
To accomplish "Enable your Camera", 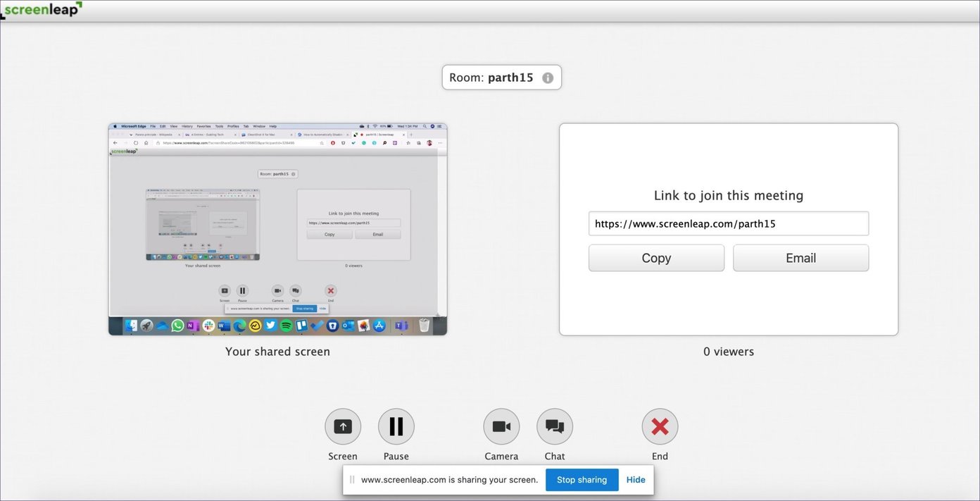I will [501, 426].
